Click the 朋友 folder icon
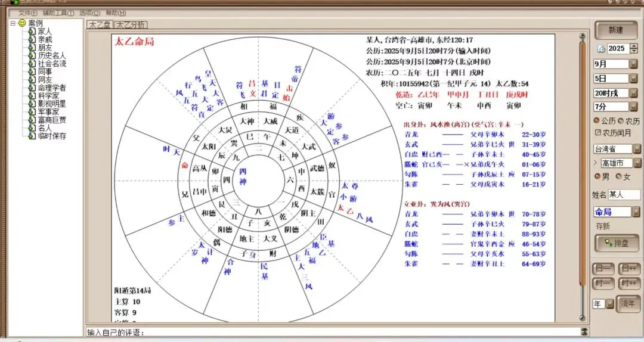 (32, 47)
